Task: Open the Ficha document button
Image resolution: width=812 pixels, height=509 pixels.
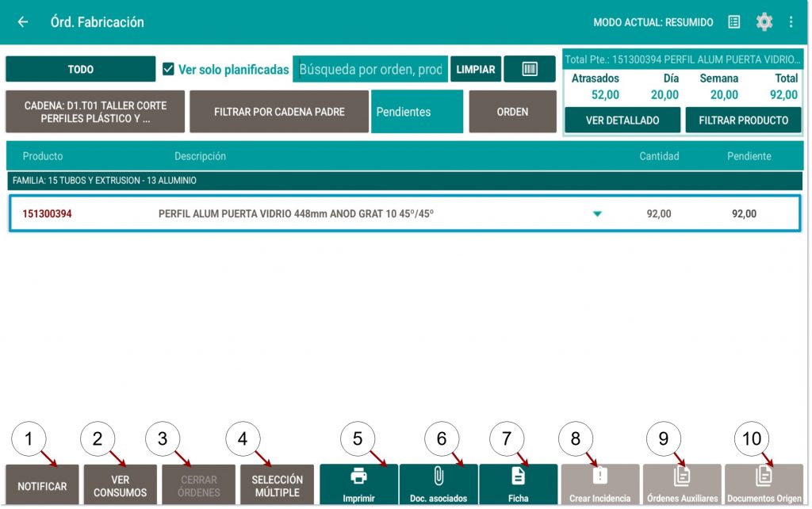Action: [x=518, y=484]
